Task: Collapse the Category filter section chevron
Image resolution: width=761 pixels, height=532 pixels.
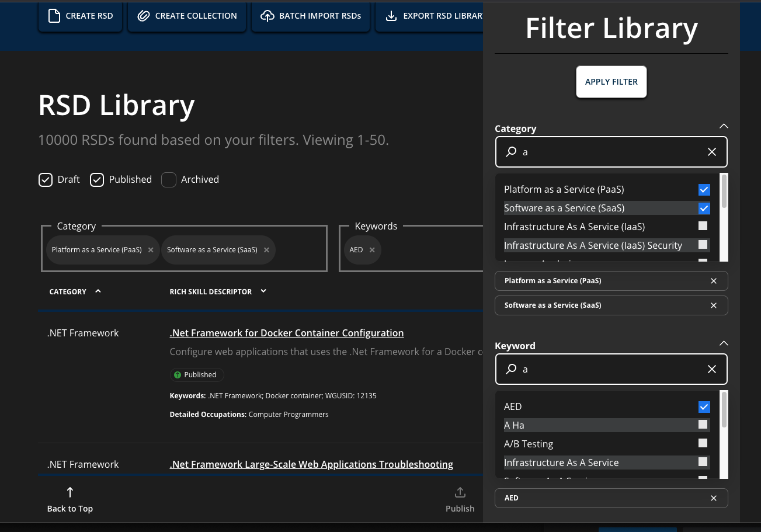Action: click(x=724, y=126)
